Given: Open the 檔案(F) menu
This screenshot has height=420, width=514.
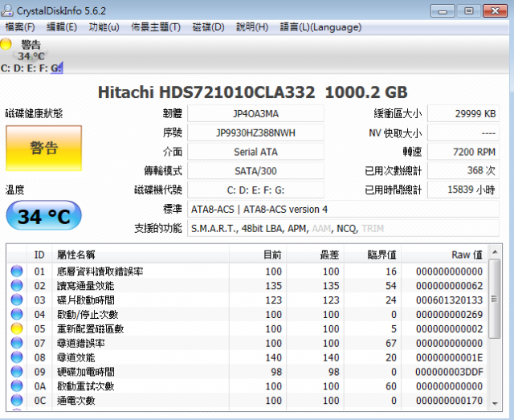Looking at the screenshot, I should (20, 27).
